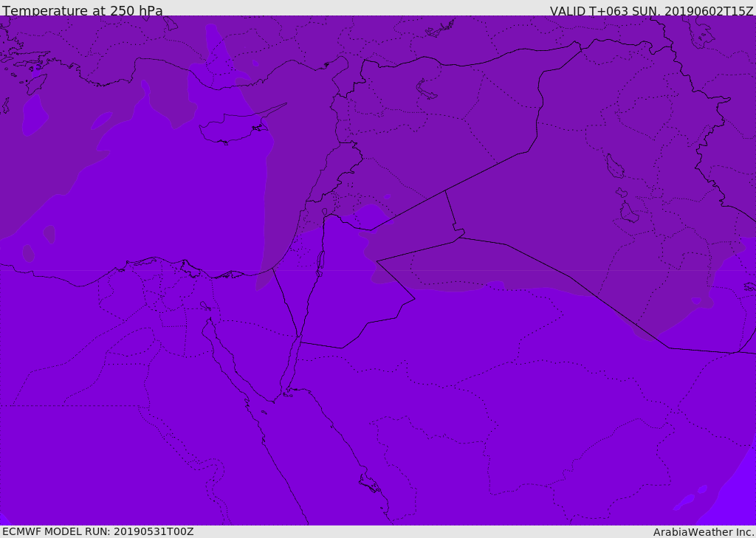Click the 'VALID T+063 SUN. 20190602T15Z' timestamp
The width and height of the screenshot is (756, 538).
[x=651, y=10]
